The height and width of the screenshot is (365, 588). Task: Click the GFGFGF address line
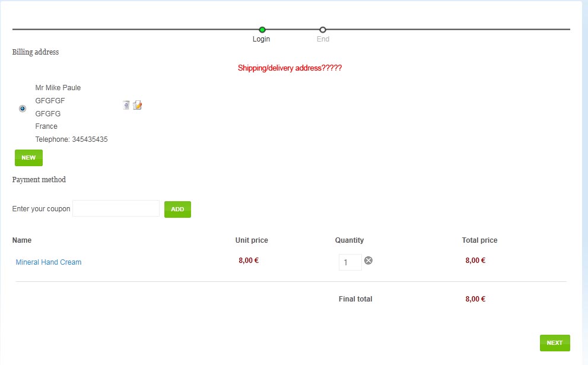click(50, 100)
